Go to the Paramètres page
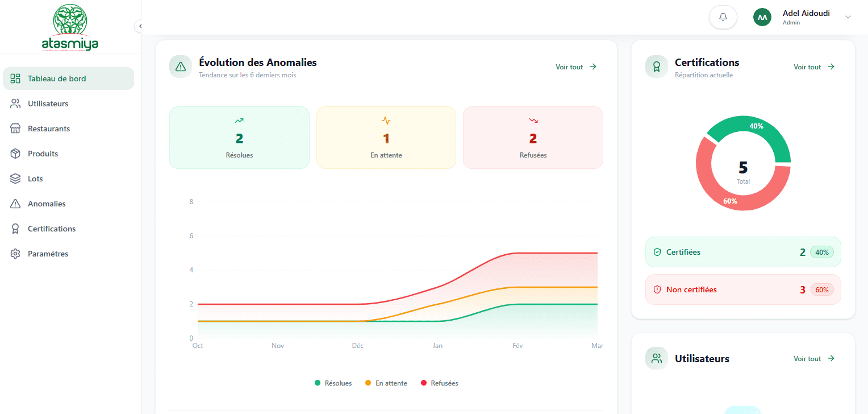868x414 pixels. click(x=48, y=254)
